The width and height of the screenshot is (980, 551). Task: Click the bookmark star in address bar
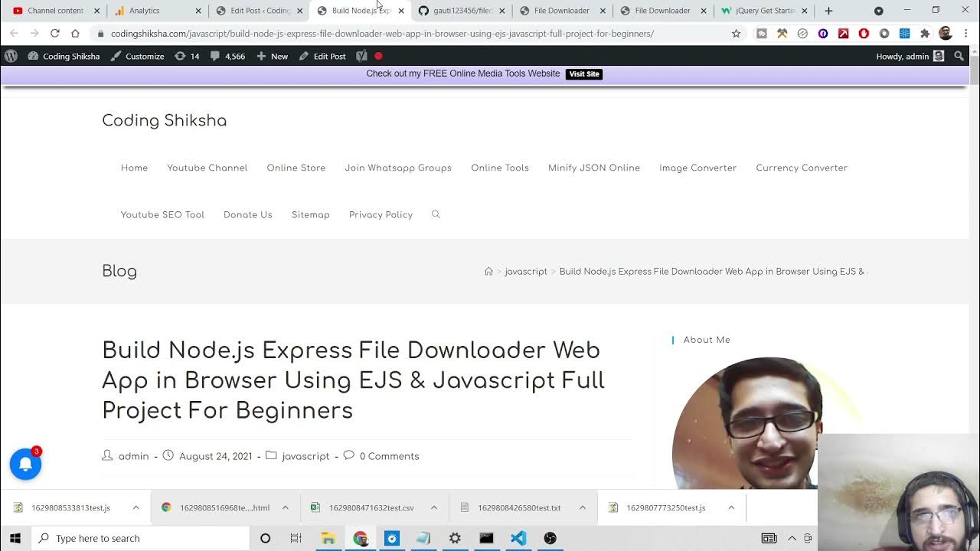pos(736,34)
